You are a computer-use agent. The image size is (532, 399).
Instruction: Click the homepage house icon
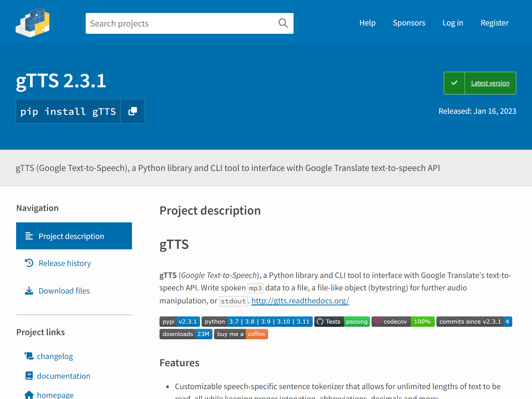[29, 395]
